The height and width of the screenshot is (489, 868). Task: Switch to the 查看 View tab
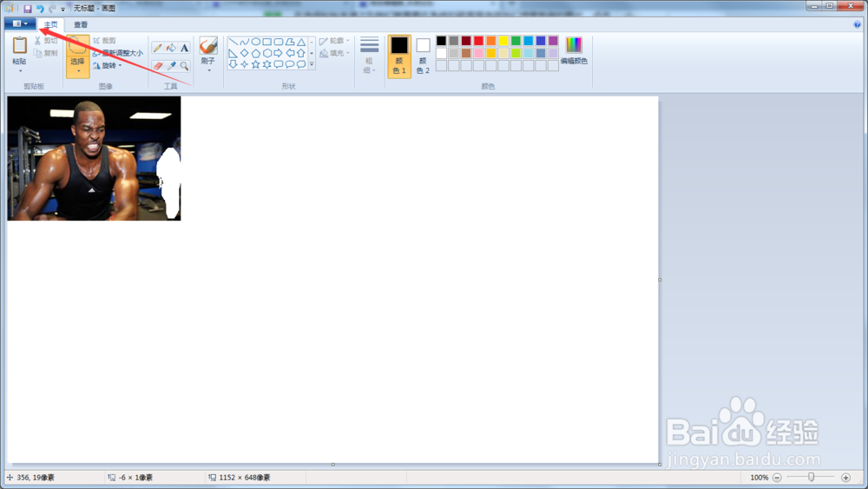(81, 24)
